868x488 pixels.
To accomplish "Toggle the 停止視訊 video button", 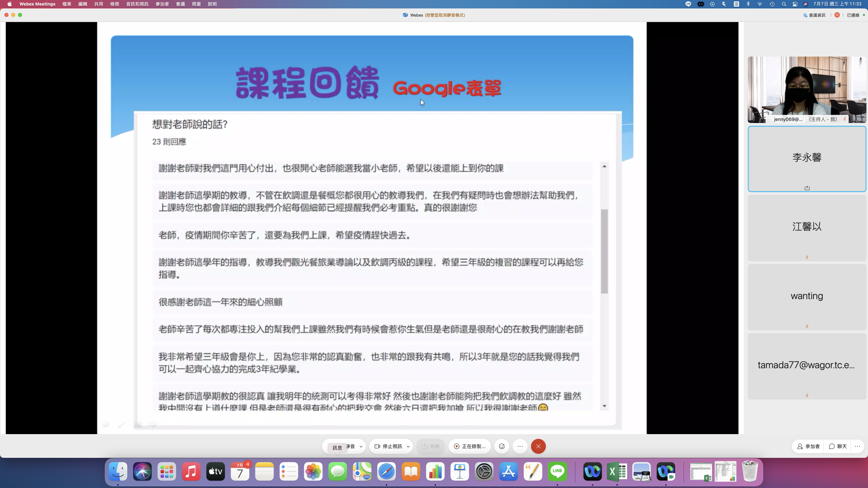I will tap(388, 446).
